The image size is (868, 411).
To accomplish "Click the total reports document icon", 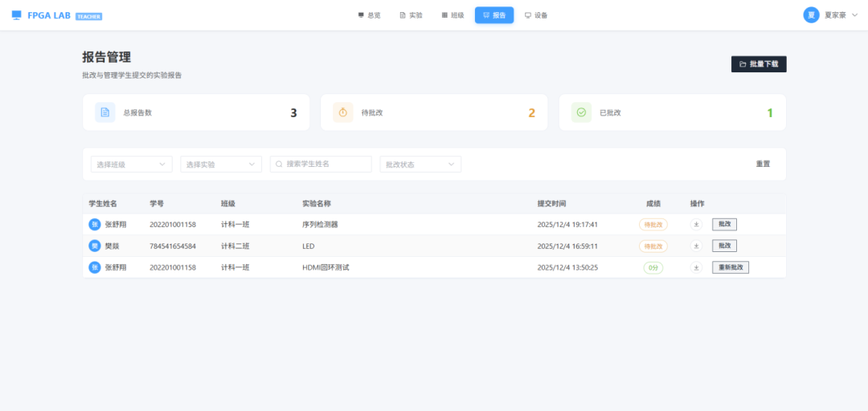I will click(104, 112).
